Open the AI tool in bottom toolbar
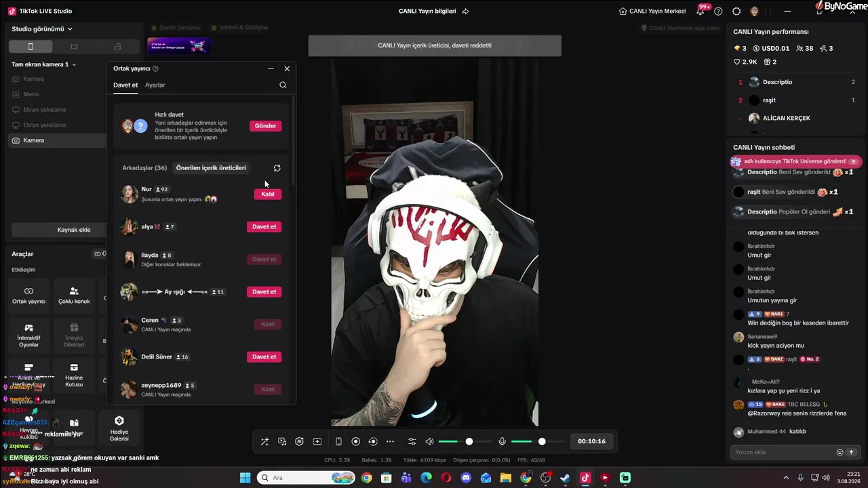Viewport: 868px width, 488px height. tap(300, 442)
